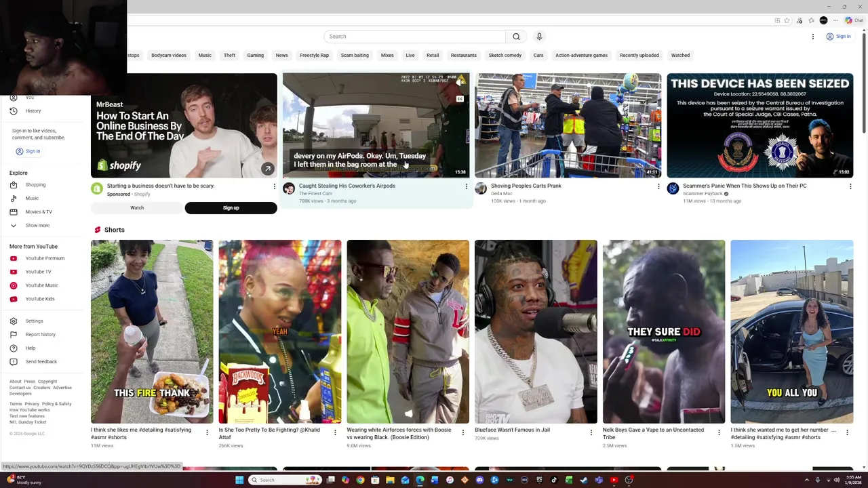Screen dimensions: 868x488
Task: Open options for 'I think she likes me' short
Action: tap(207, 432)
